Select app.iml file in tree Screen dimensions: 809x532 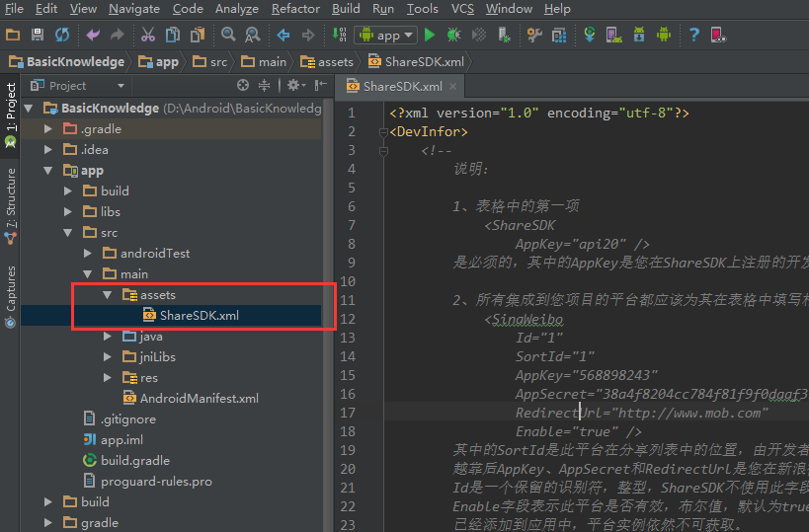pos(114,440)
